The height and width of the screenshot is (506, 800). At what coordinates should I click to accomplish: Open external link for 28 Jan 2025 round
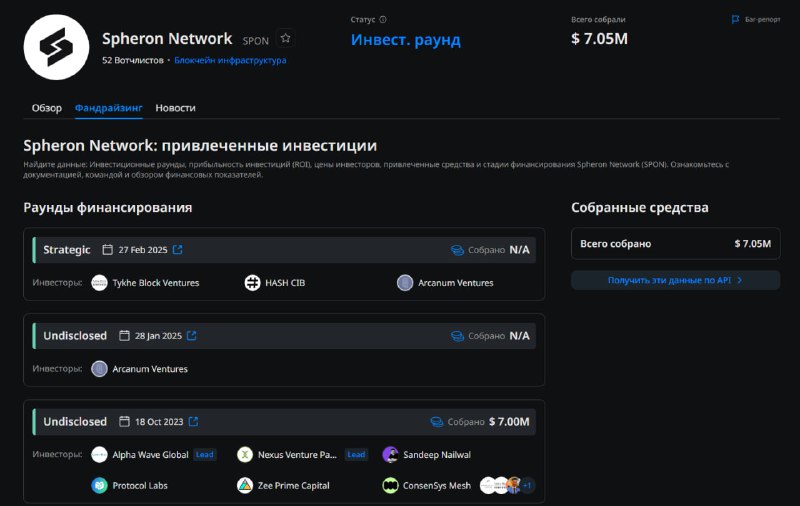click(191, 336)
